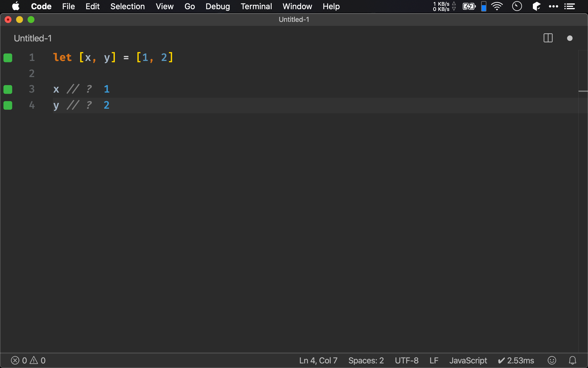This screenshot has width=588, height=368.
Task: Open the Terminal menu
Action: click(x=256, y=6)
